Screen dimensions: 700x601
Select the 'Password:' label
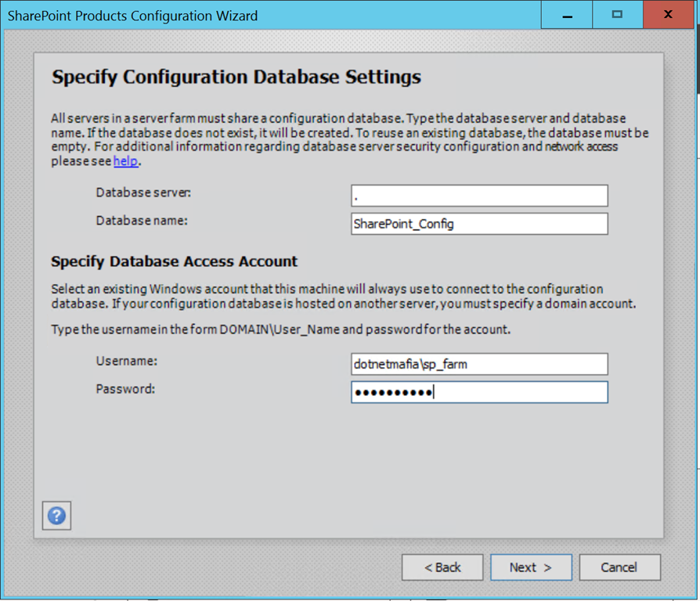pyautogui.click(x=125, y=389)
